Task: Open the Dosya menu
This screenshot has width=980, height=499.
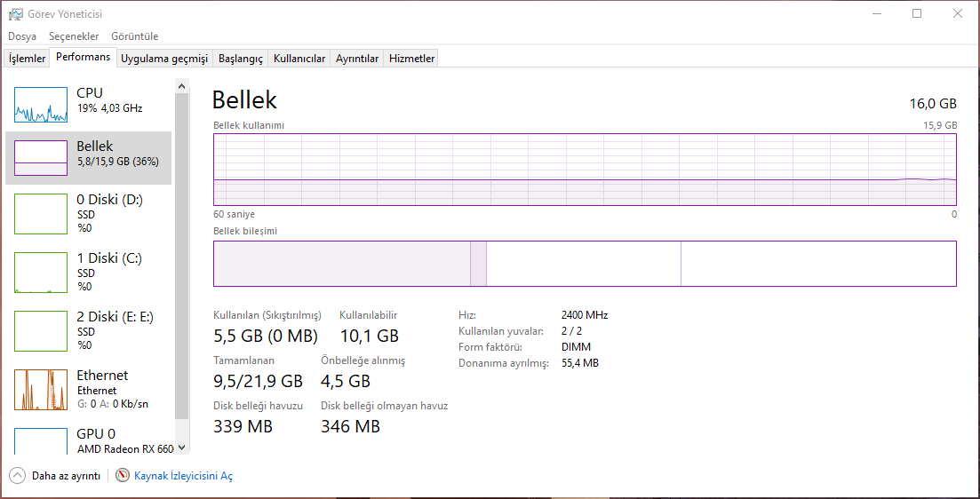Action: [x=22, y=36]
